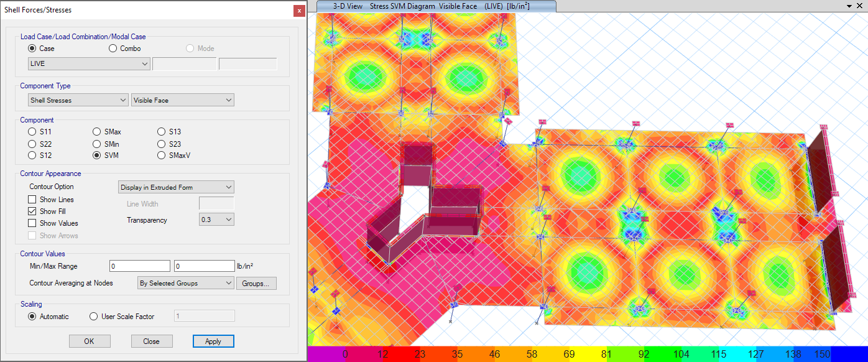The image size is (868, 362).
Task: Enable User Scale Factor scaling
Action: 93,315
